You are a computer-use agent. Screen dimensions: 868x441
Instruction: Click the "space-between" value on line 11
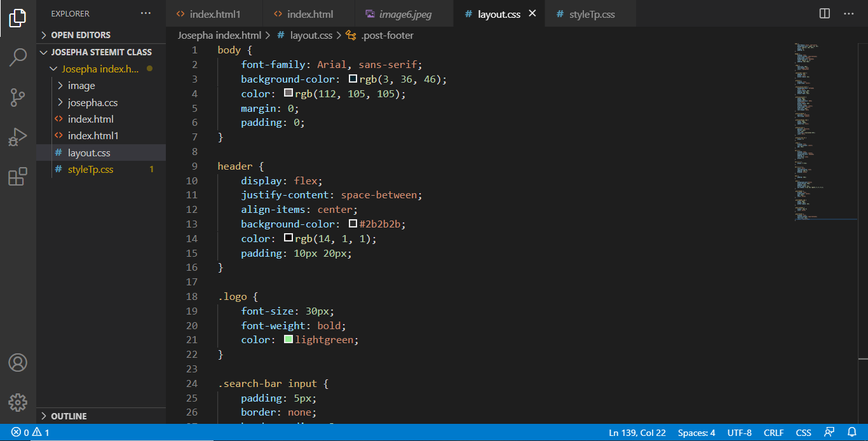(x=380, y=195)
